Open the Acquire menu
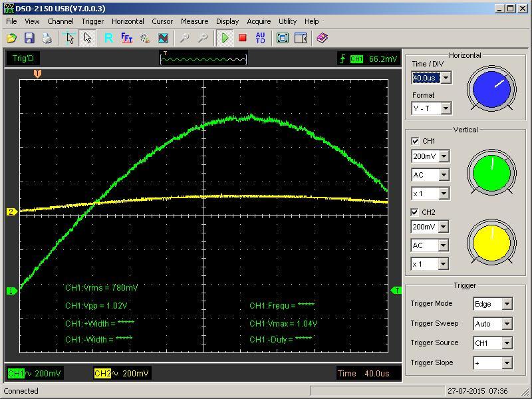The image size is (532, 399). pyautogui.click(x=259, y=21)
